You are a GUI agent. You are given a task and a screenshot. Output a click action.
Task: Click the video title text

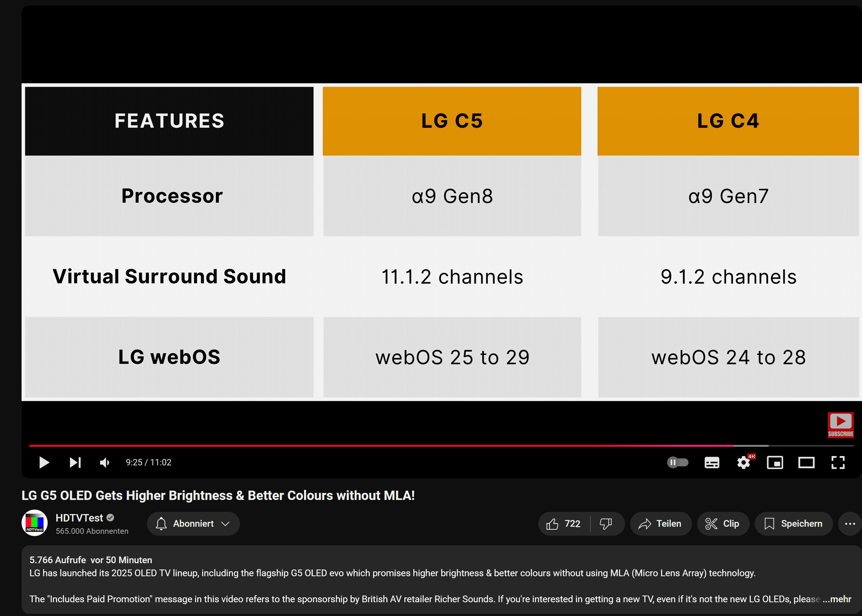pyautogui.click(x=218, y=495)
